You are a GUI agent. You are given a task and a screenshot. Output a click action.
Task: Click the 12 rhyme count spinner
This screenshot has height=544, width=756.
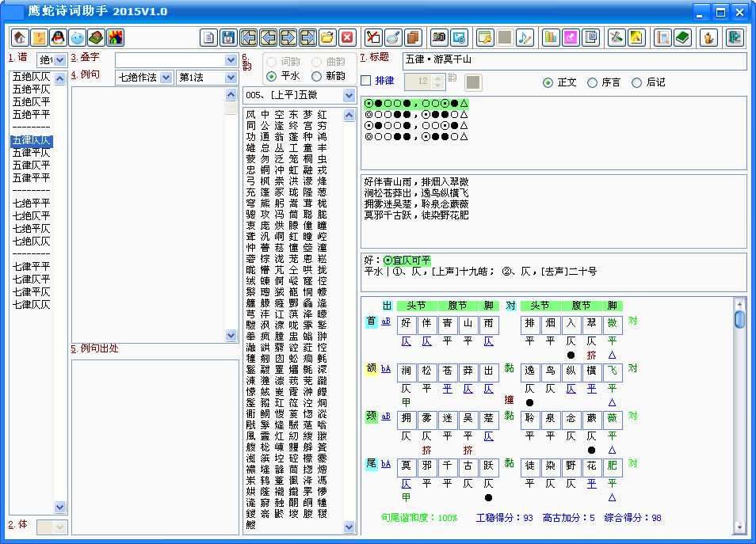(424, 82)
